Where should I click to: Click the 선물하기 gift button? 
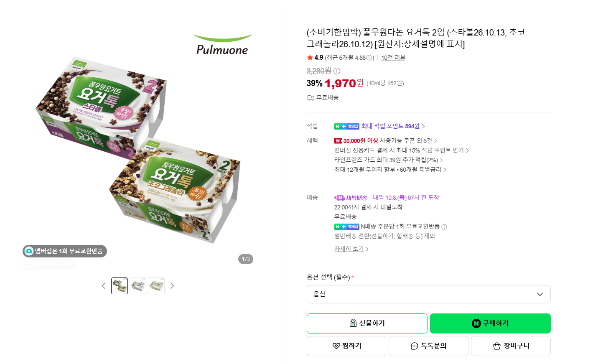[367, 323]
